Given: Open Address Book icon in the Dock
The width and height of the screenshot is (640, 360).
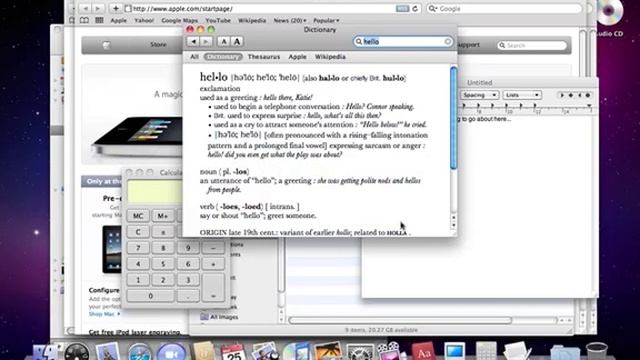Looking at the screenshot, I should click(203, 351).
